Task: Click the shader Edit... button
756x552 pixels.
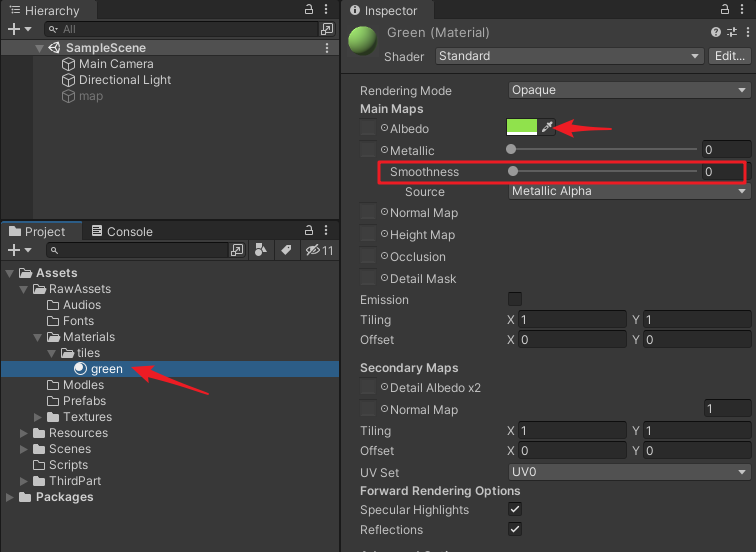Action: 729,56
